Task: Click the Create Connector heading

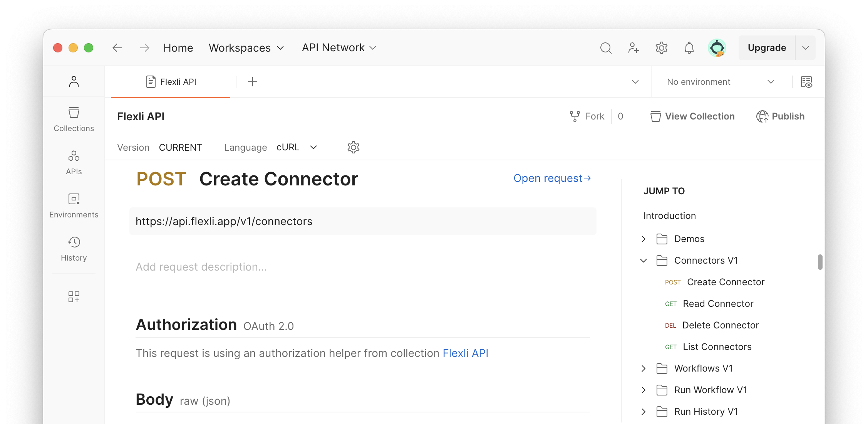Action: 279,179
